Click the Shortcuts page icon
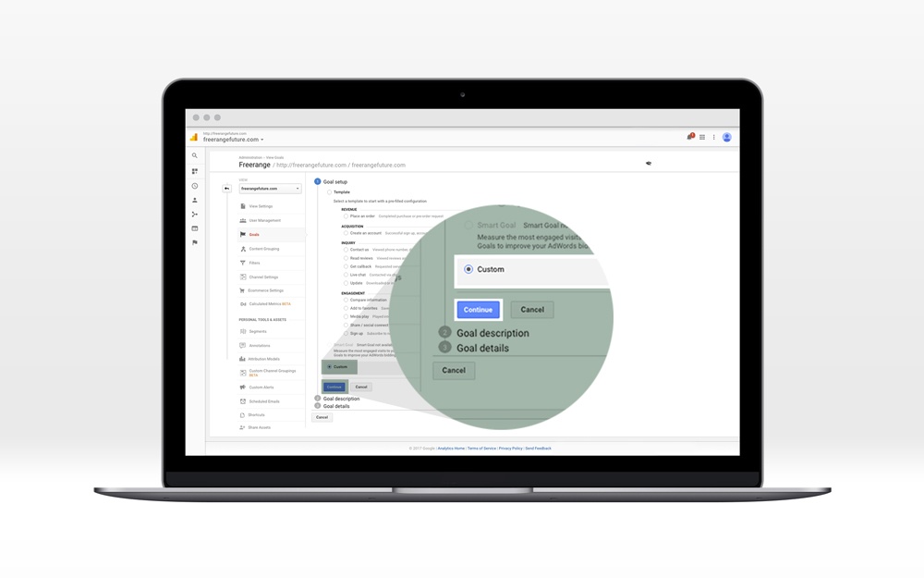The height and width of the screenshot is (578, 924). (x=242, y=414)
